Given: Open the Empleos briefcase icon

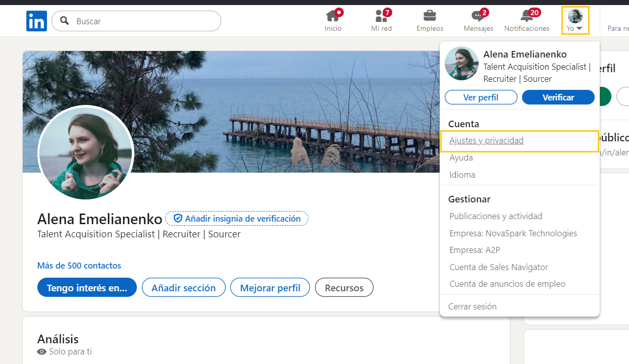Looking at the screenshot, I should (x=430, y=16).
